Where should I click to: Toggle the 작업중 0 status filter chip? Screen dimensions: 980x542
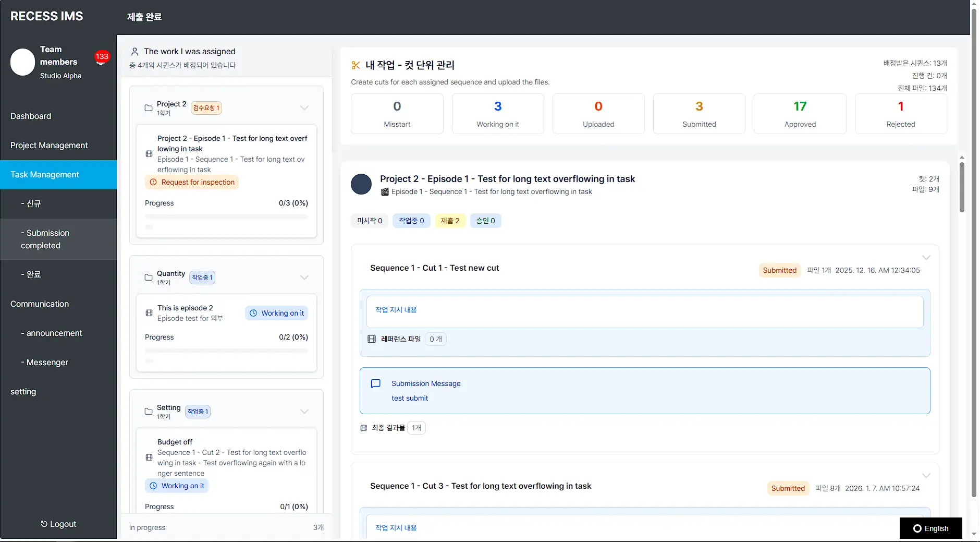click(x=411, y=220)
